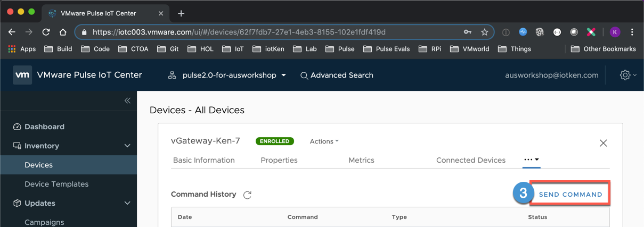This screenshot has height=227, width=644.
Task: Select Devices in the sidebar
Action: (68, 165)
